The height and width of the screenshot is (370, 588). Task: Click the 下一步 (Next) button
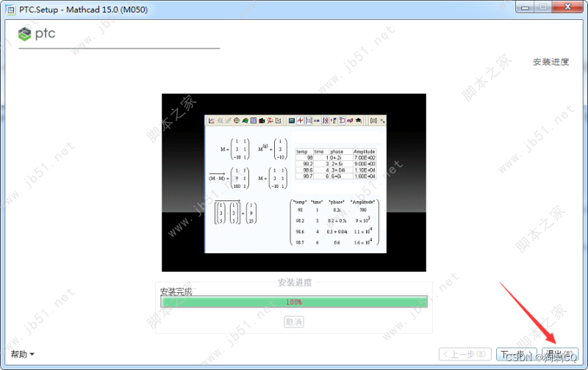tap(517, 354)
